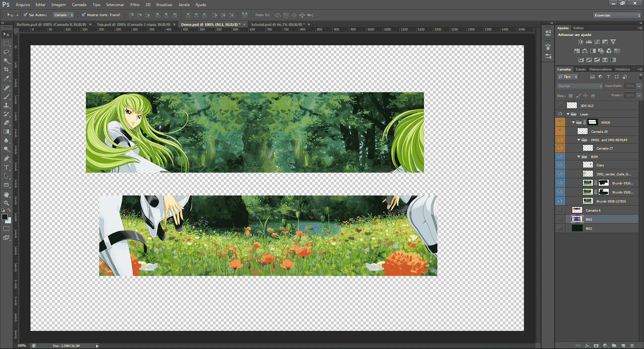This screenshot has height=349, width=644.
Task: Hide the Camada 28 layer
Action: (x=560, y=131)
